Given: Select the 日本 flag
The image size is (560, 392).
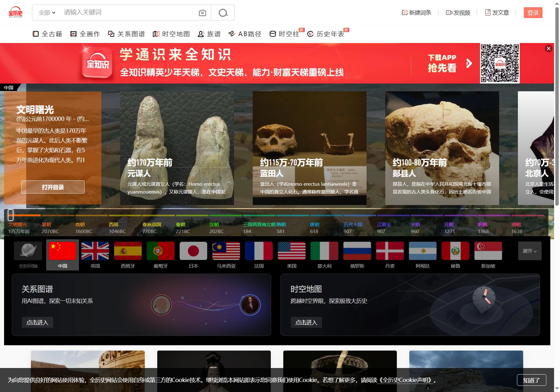Looking at the screenshot, I should [193, 251].
